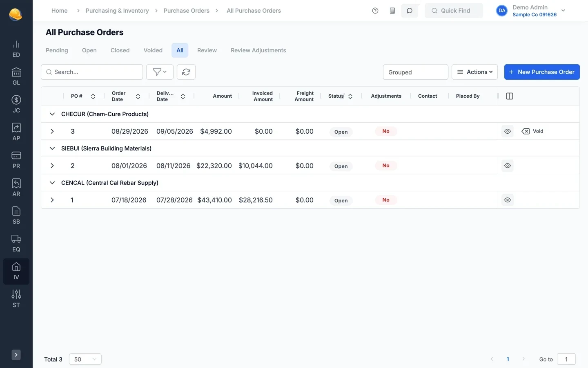Switch to the Review Adjustments tab
588x368 pixels.
click(258, 50)
